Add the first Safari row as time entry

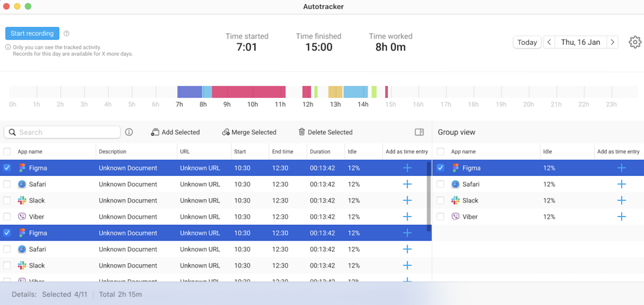pyautogui.click(x=407, y=184)
